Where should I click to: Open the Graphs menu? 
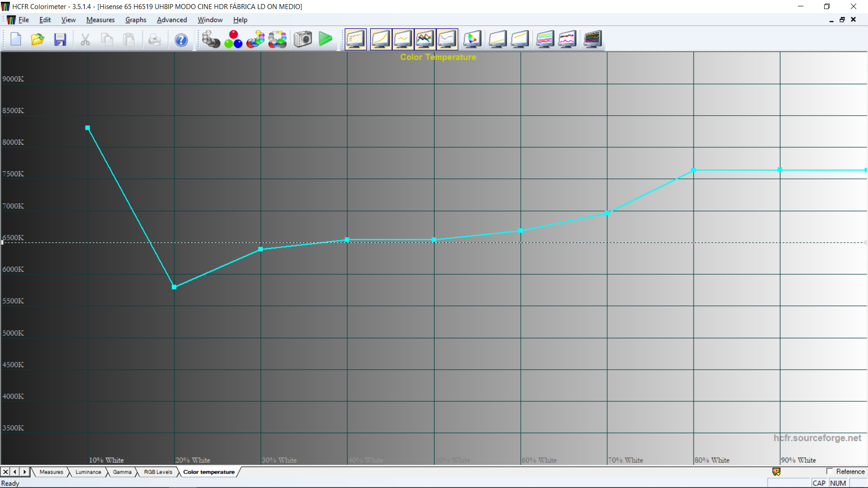coord(136,20)
